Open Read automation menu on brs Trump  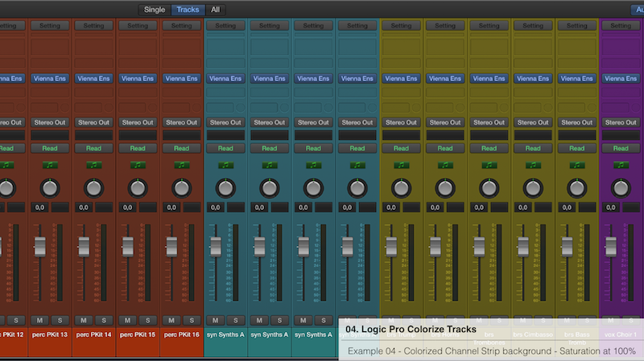point(401,148)
